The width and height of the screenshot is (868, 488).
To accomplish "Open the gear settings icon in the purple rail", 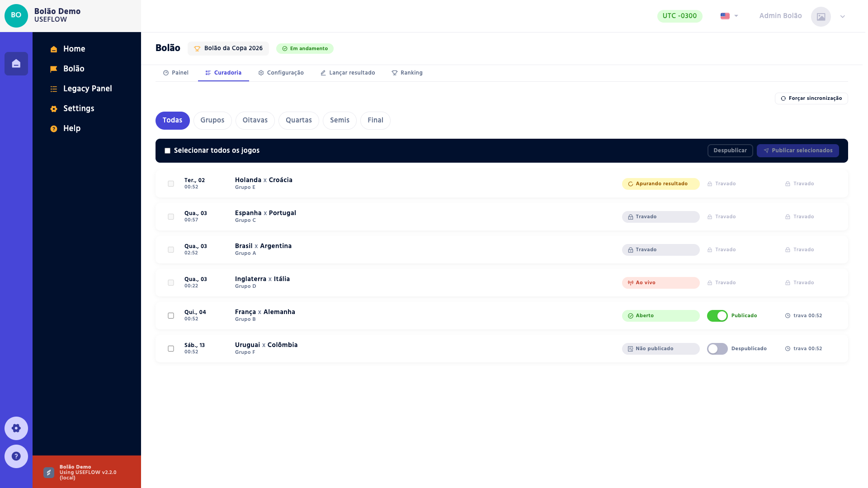I will [16, 428].
